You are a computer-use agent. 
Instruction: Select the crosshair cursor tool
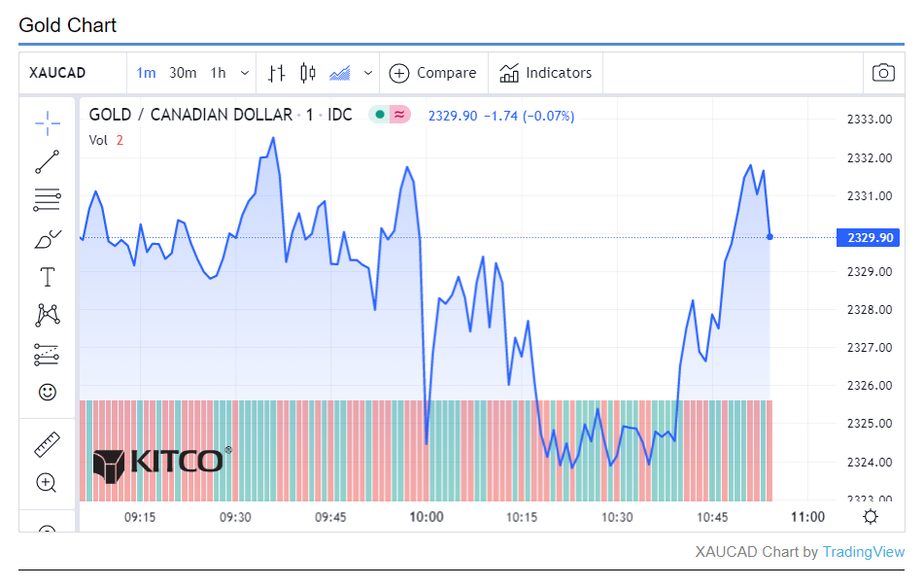click(x=47, y=121)
